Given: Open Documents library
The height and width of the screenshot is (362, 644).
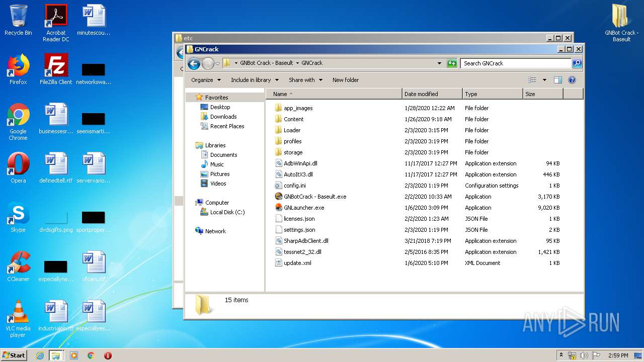Looking at the screenshot, I should coord(219,155).
